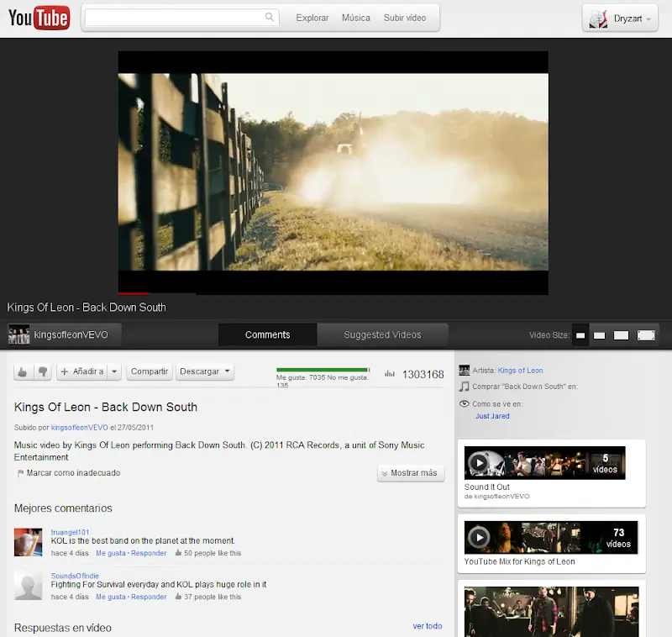The height and width of the screenshot is (637, 672).
Task: Switch to the Suggested Videos tab
Action: pyautogui.click(x=382, y=334)
